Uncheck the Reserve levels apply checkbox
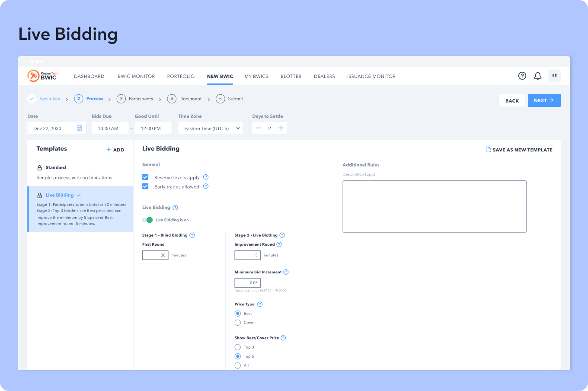 pos(146,177)
